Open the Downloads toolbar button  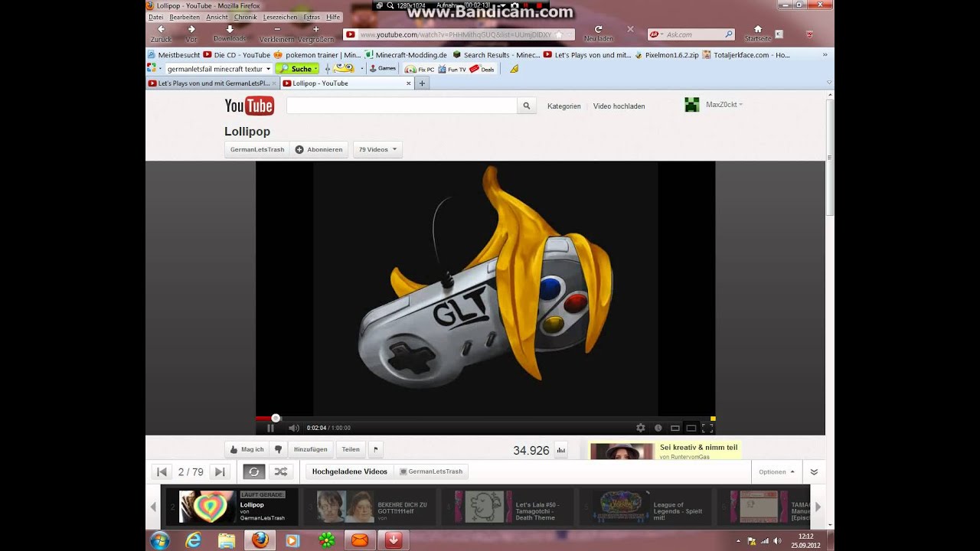[x=230, y=33]
